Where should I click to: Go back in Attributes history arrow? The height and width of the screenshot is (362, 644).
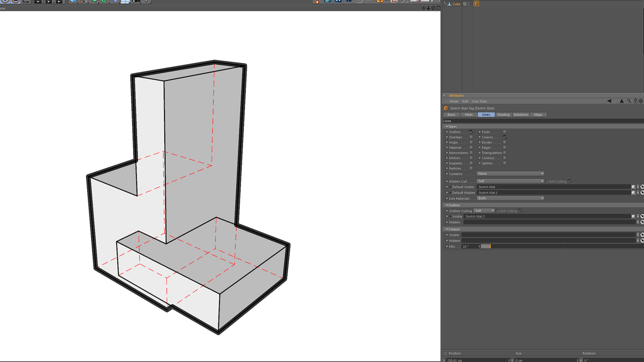(x=609, y=101)
